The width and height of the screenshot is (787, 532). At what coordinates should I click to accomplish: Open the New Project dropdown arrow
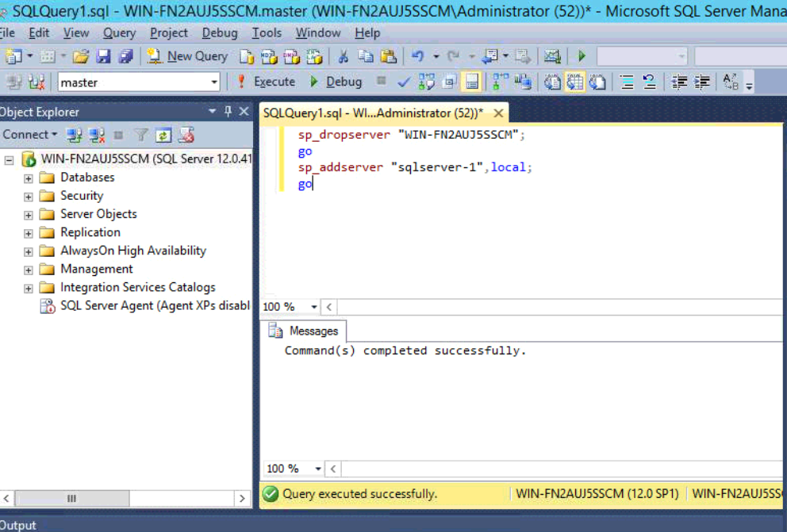click(29, 56)
